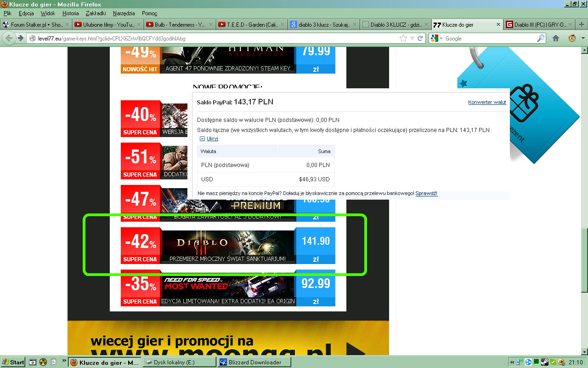Image resolution: width=588 pixels, height=368 pixels.
Task: Go back with the browser Back arrow
Action: 8,38
